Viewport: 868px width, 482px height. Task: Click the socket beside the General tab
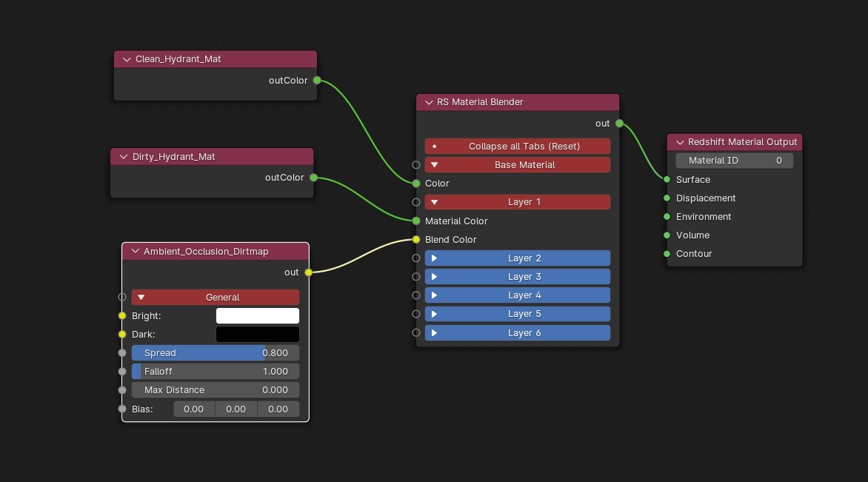122,297
